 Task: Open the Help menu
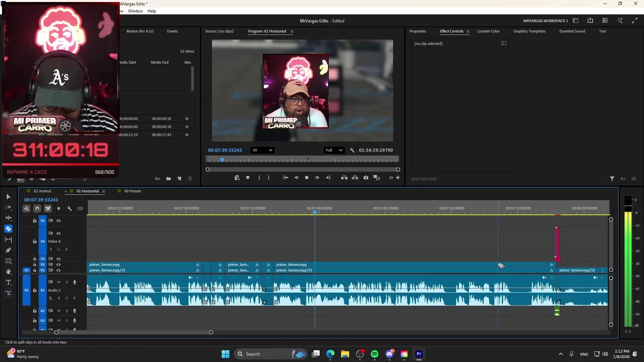point(151,11)
